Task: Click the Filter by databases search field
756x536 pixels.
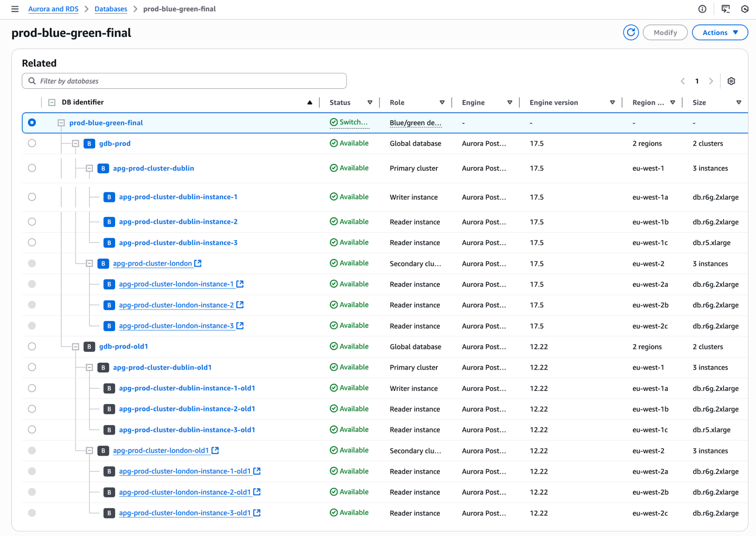Action: [x=184, y=81]
